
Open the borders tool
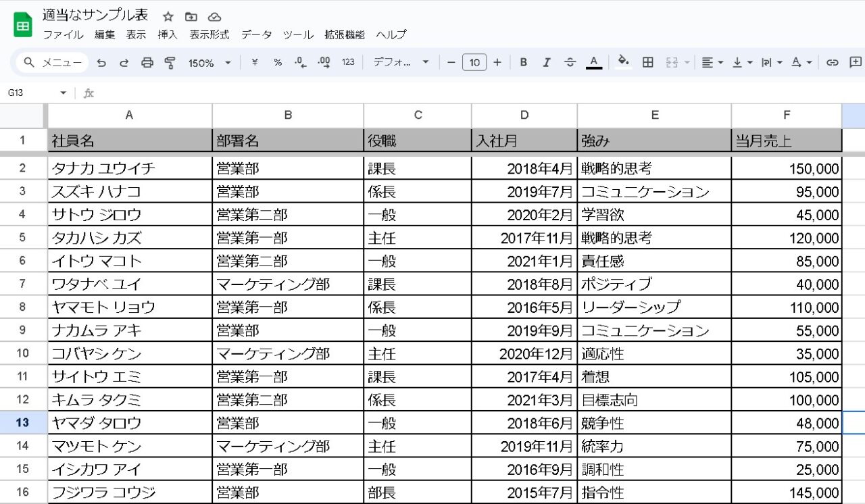click(x=647, y=61)
